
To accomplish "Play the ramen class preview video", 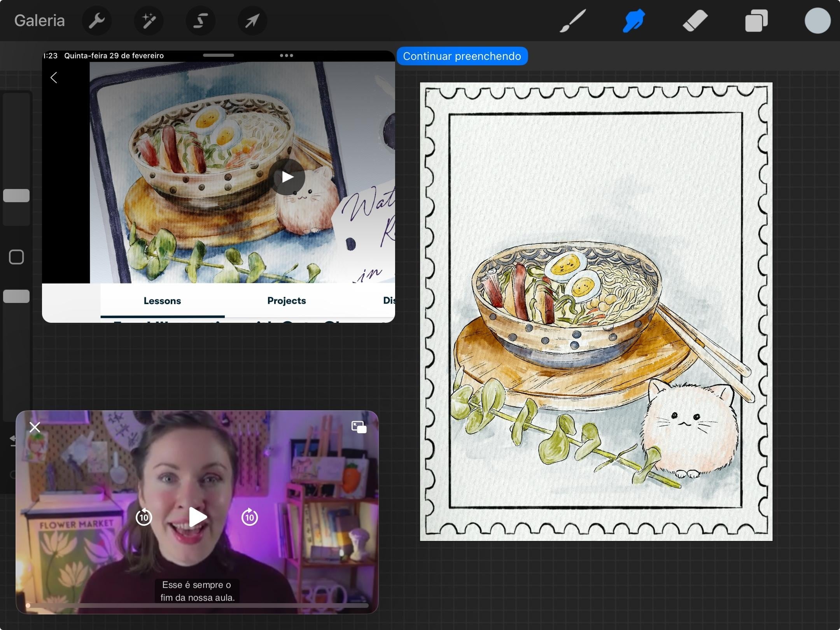I will point(287,177).
